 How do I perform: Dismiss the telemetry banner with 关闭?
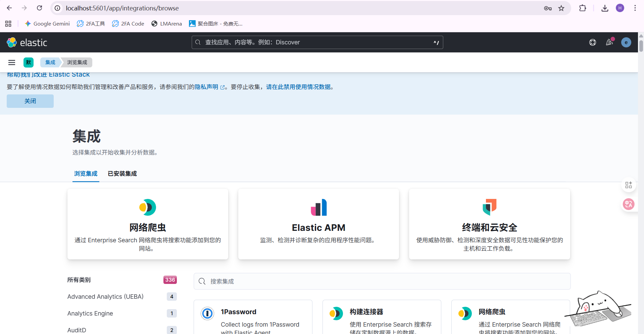(30, 101)
